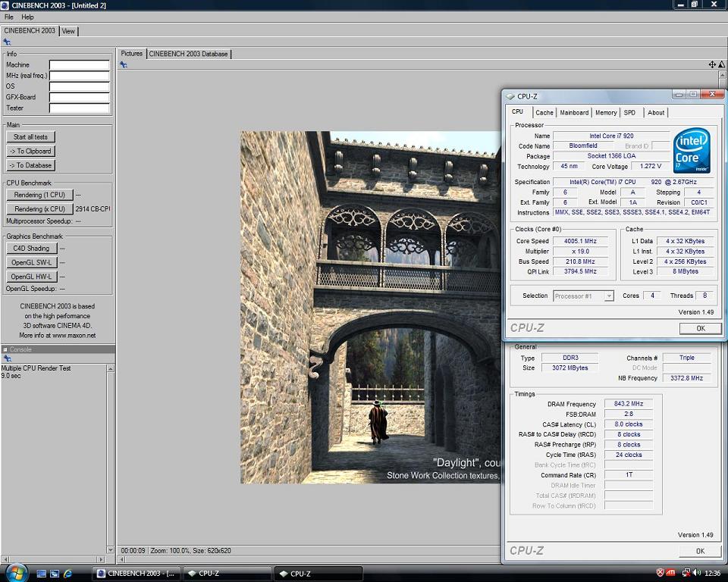Screen dimensions: 728x582
Task: Click the pin icon below the Pictures tab
Action: (124, 64)
